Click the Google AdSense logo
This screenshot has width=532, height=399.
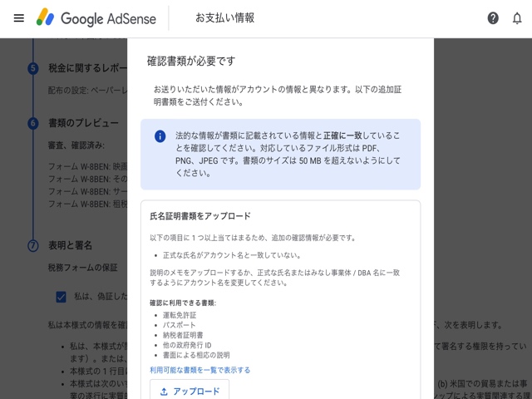click(91, 17)
